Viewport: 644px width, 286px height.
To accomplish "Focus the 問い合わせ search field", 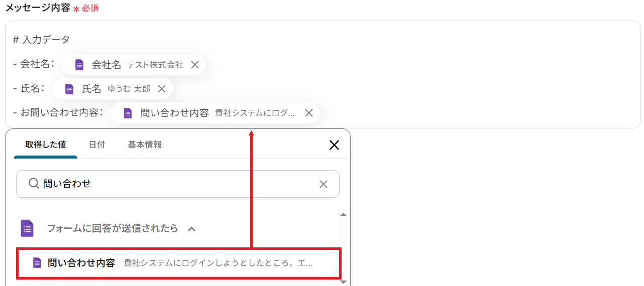I will coord(176,184).
